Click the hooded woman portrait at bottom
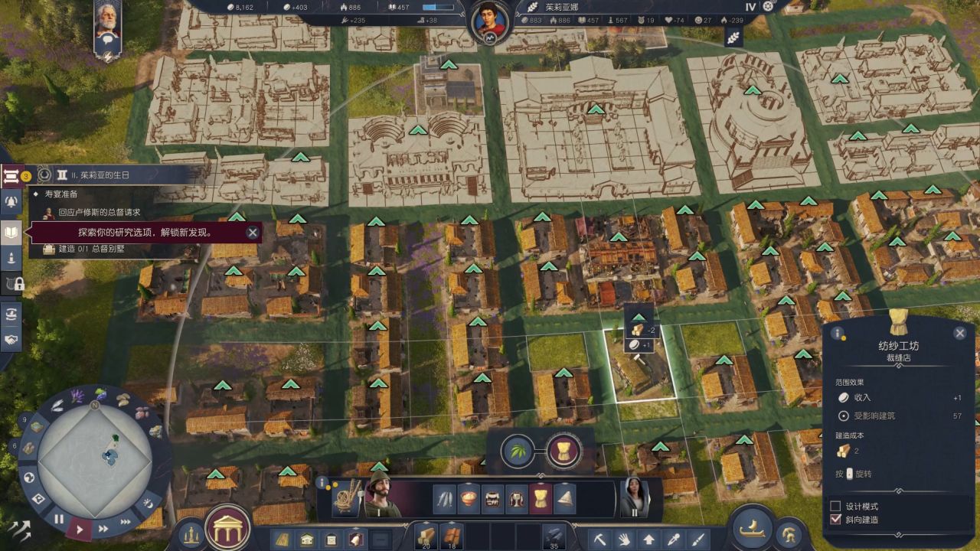Image resolution: width=980 pixels, height=551 pixels. click(x=635, y=496)
